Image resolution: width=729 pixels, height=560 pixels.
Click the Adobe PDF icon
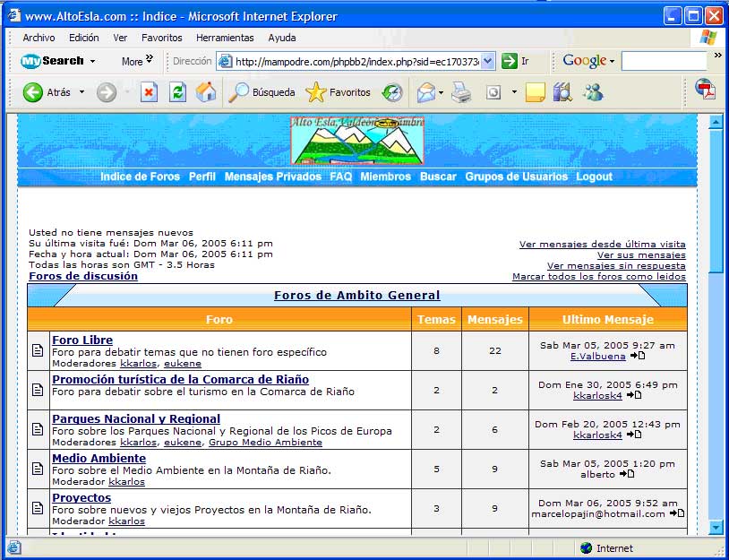(x=706, y=90)
